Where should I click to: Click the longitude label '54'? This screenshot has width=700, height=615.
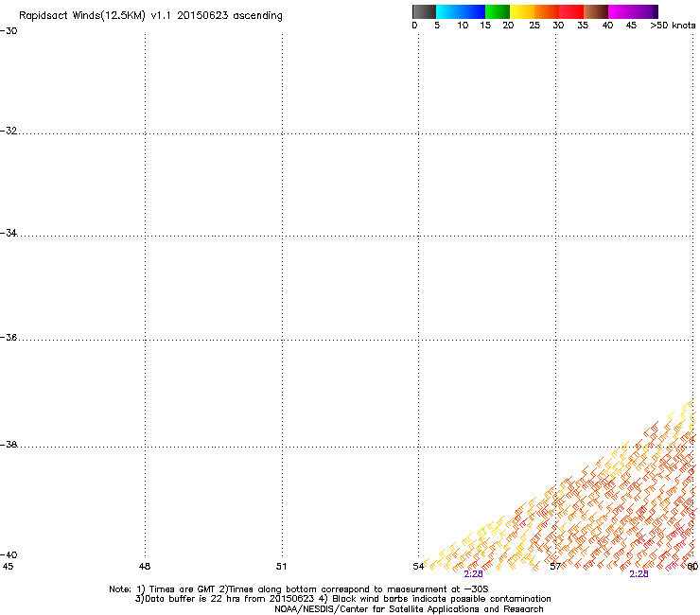click(418, 567)
